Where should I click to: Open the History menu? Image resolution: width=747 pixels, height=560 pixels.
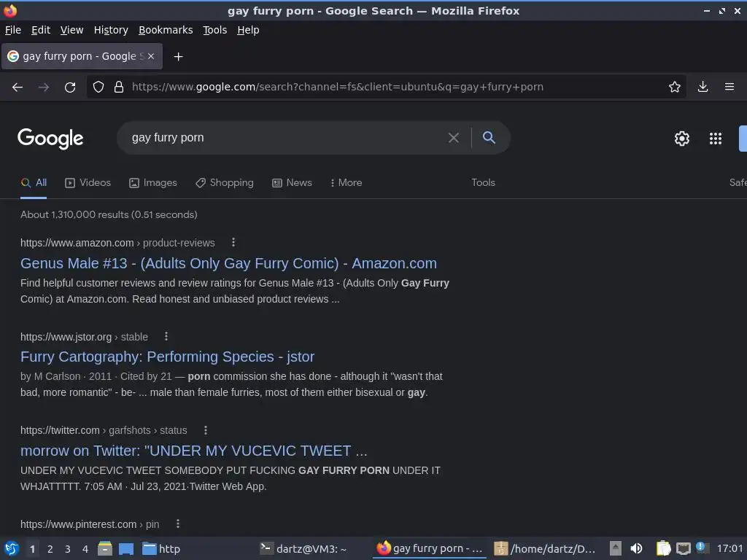click(x=111, y=30)
